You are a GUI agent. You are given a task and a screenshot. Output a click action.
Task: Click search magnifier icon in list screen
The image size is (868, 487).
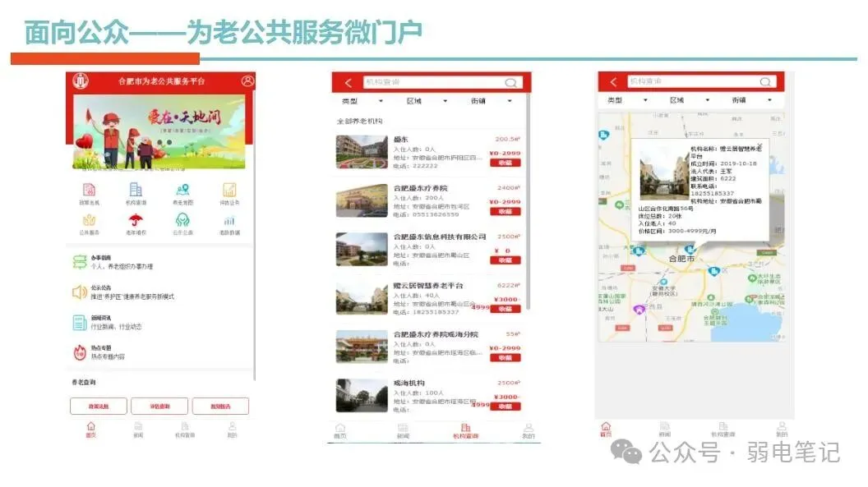[x=510, y=82]
